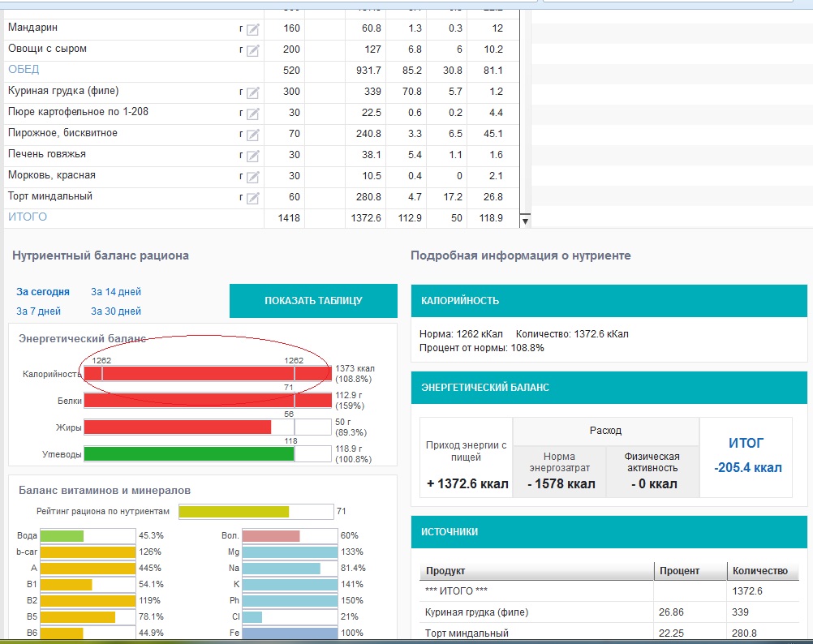Select the За 14 дней period

click(115, 292)
